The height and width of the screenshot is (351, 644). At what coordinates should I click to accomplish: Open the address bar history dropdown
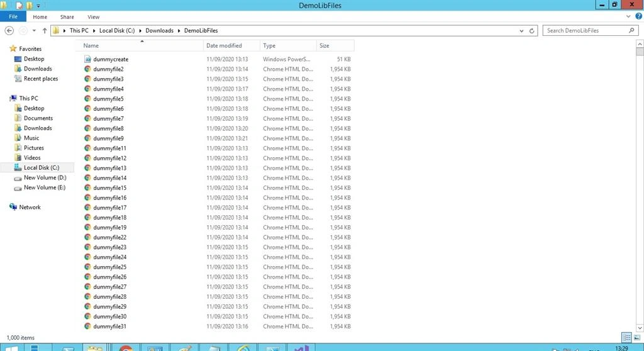tap(521, 31)
